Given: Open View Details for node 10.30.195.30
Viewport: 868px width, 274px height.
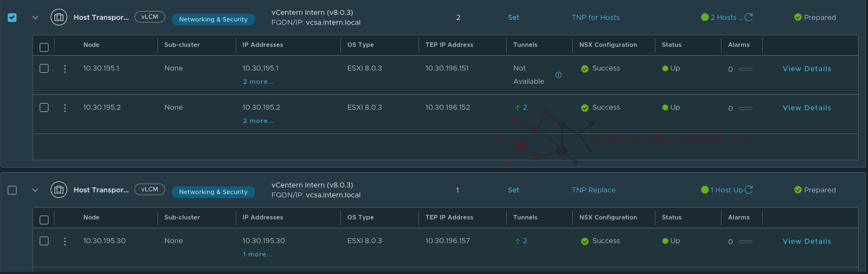Looking at the screenshot, I should tap(807, 241).
